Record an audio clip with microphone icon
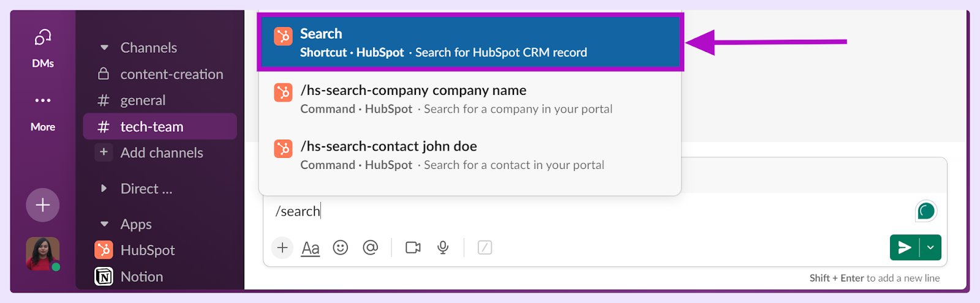980x303 pixels. 443,247
